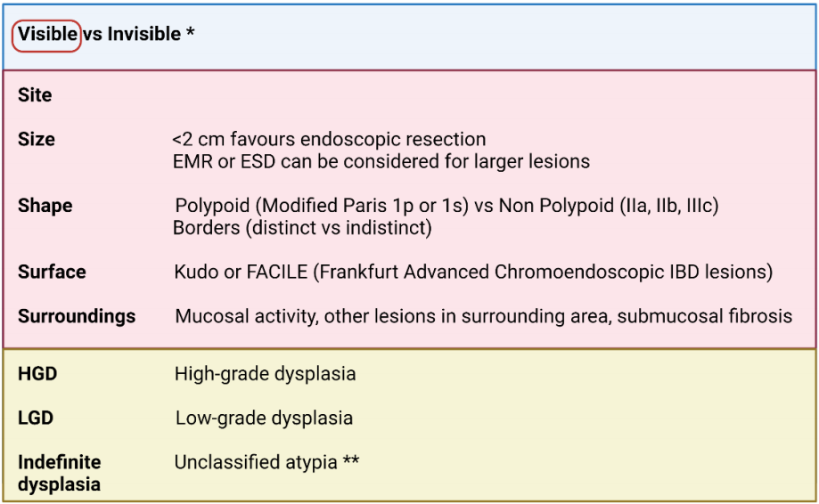Click the asterisk after Invisible

[190, 32]
